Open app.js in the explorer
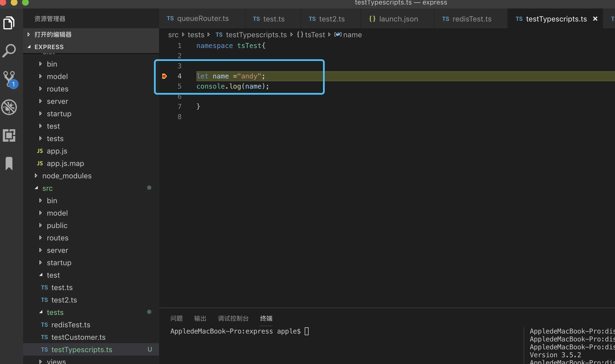The width and height of the screenshot is (615, 364). click(91, 151)
